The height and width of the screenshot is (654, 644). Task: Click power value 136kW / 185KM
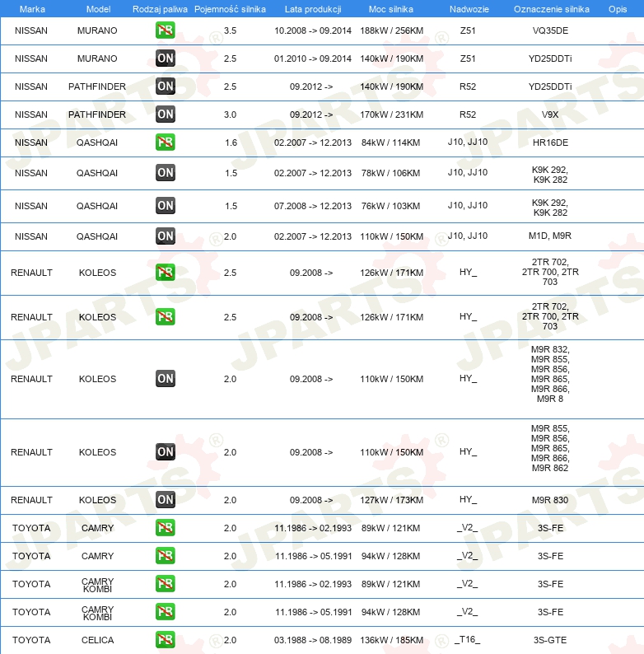tap(392, 640)
